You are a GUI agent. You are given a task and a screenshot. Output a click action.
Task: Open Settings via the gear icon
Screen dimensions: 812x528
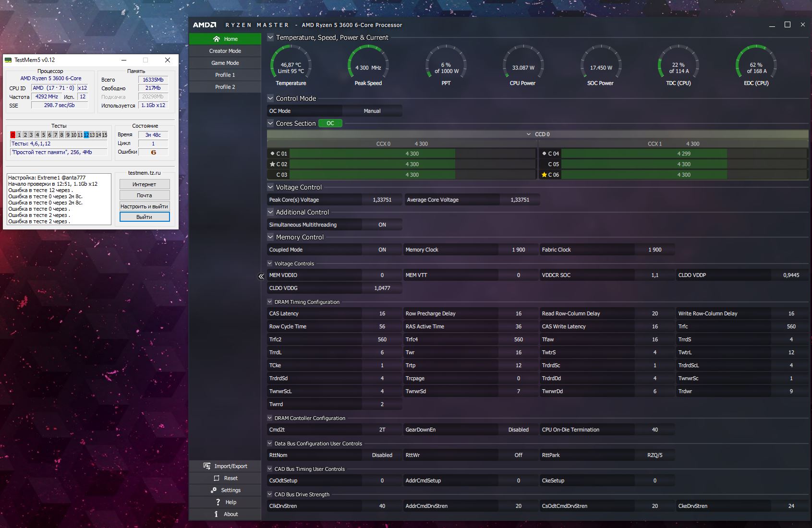[214, 490]
